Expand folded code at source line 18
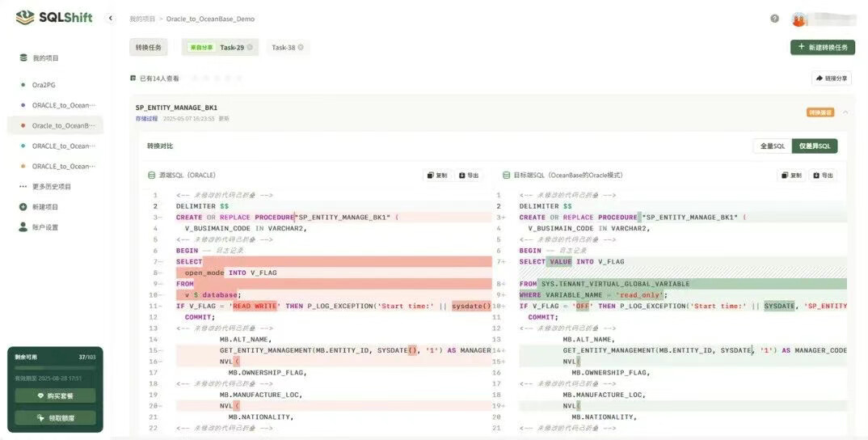 [x=224, y=383]
